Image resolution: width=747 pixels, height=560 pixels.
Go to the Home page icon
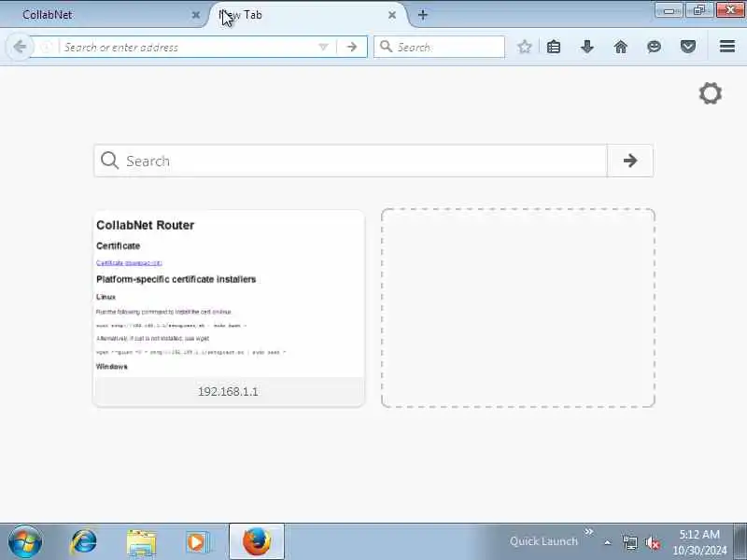[x=621, y=47]
